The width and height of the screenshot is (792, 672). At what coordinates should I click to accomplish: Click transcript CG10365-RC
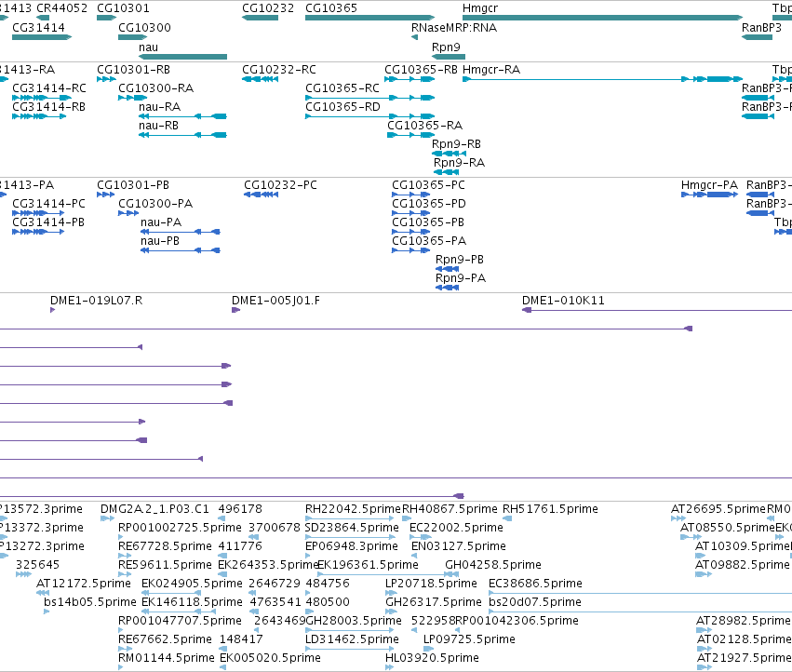(342, 87)
